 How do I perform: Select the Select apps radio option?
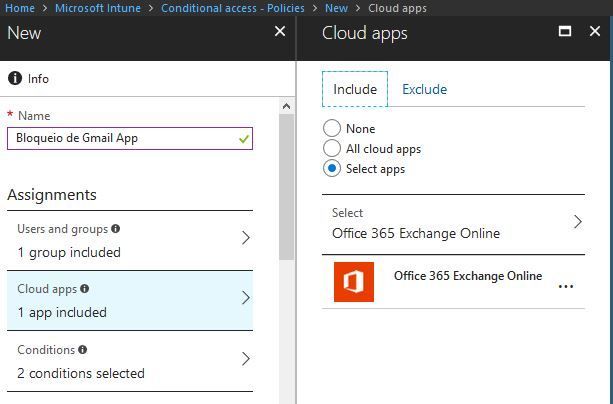tap(332, 169)
